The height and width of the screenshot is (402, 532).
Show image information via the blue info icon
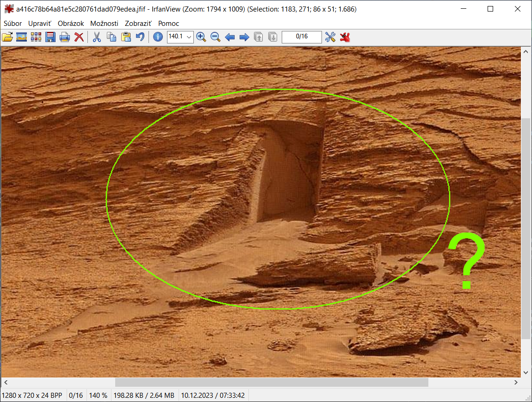[x=158, y=37]
